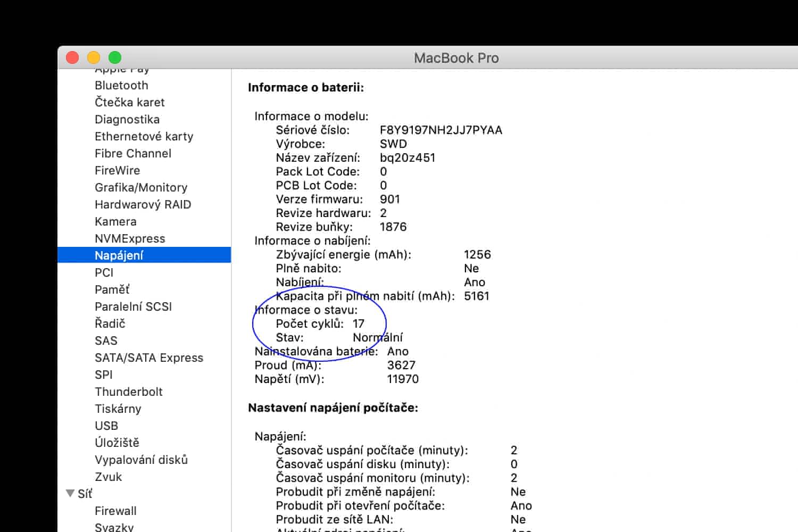Click the manufacturer value SWD

393,144
